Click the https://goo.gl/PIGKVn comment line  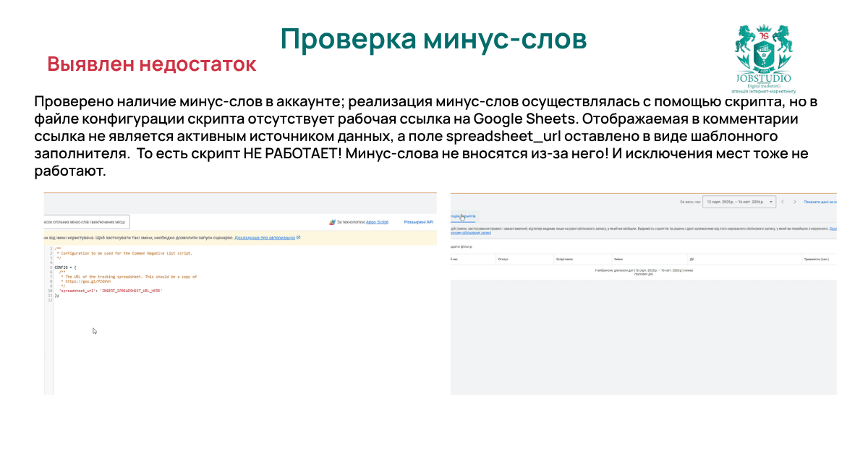tap(88, 281)
